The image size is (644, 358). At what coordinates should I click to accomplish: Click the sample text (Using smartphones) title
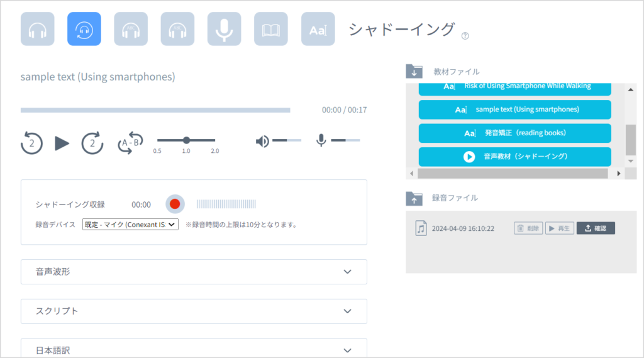pos(97,77)
